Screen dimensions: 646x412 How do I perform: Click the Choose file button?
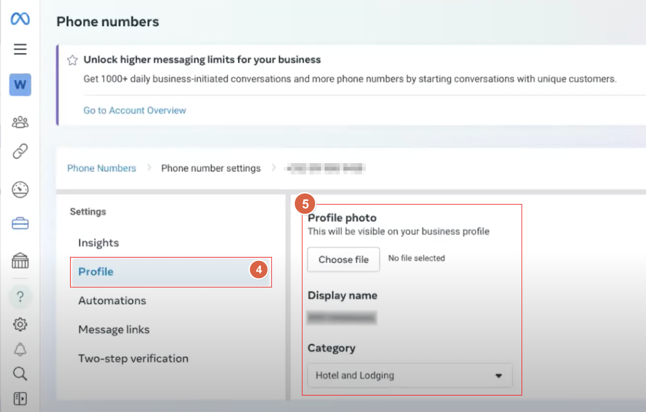(343, 260)
